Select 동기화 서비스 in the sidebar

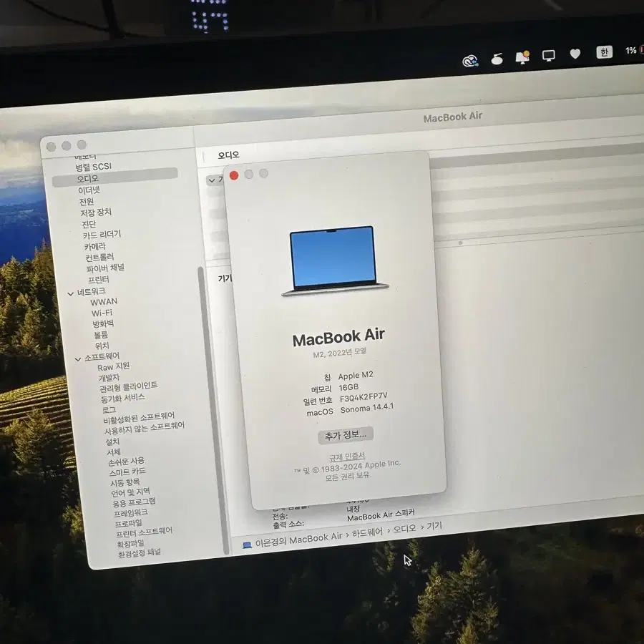[123, 398]
